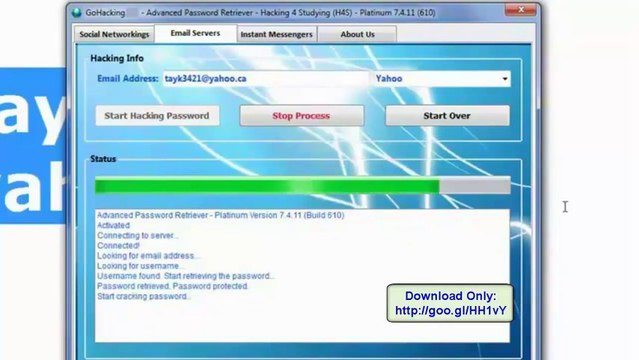Click the 'Username found' log line
The image size is (639, 360).
click(185, 276)
